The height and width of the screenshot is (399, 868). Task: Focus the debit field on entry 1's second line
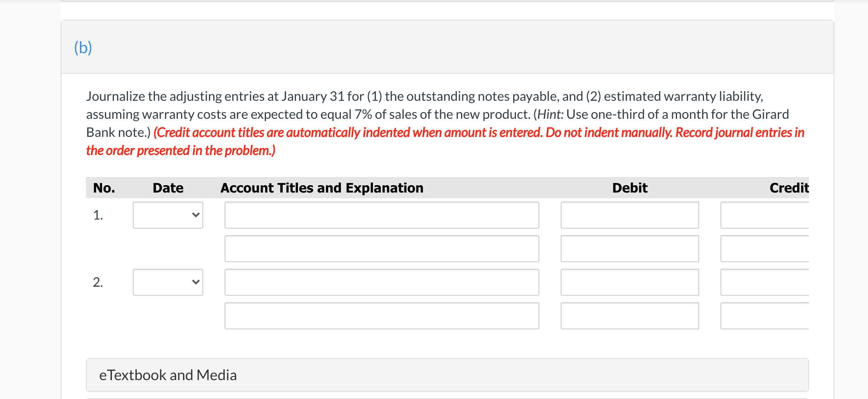[x=629, y=249]
